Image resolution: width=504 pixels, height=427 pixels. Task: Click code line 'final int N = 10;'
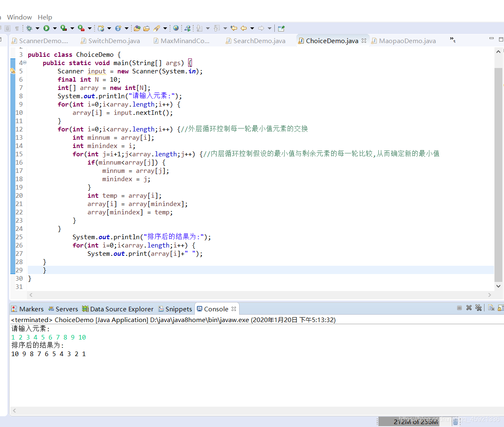[x=89, y=79]
